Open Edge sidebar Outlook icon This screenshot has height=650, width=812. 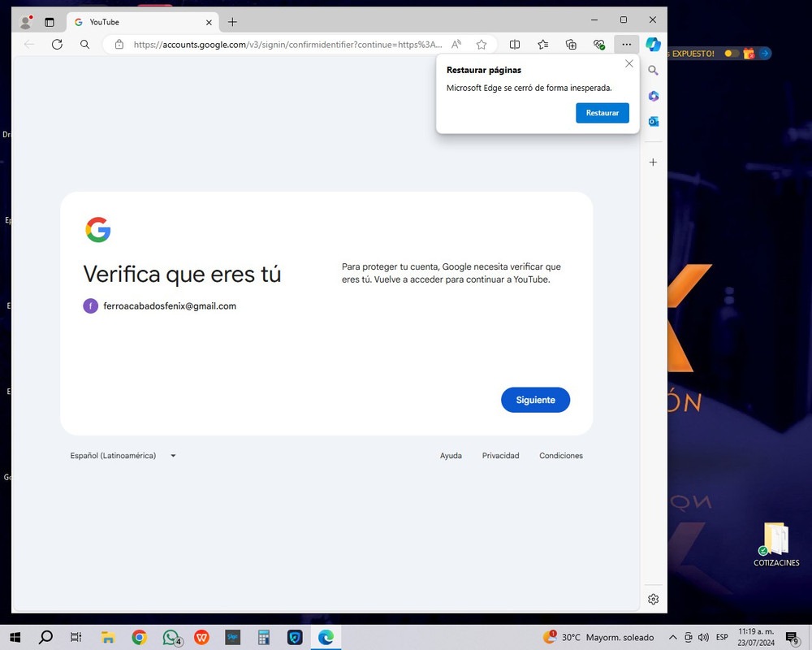click(654, 121)
